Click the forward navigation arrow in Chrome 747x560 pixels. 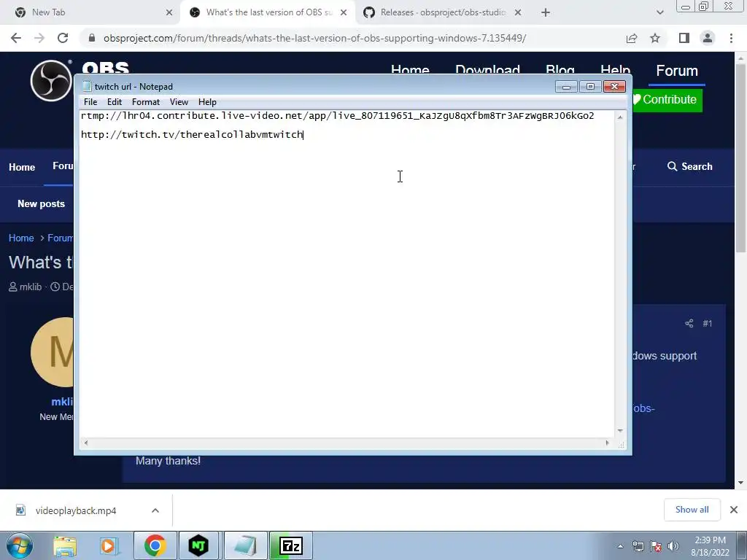pos(39,38)
